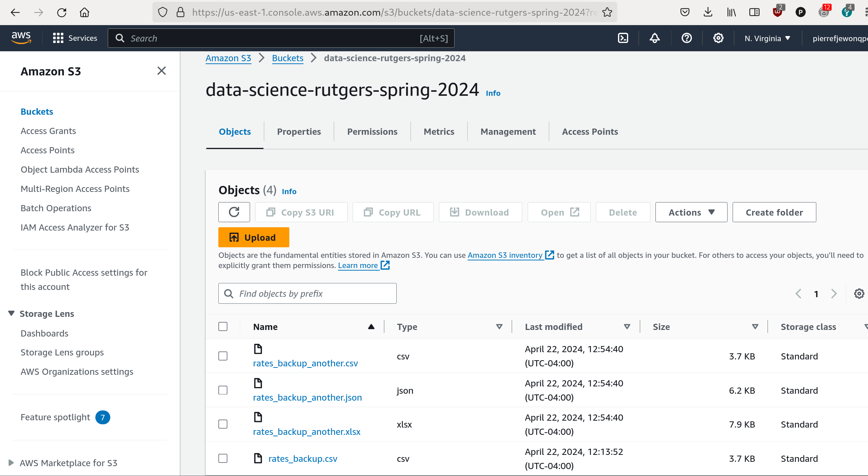This screenshot has height=476, width=868.
Task: Click Find objects by prefix field
Action: pyautogui.click(x=307, y=293)
